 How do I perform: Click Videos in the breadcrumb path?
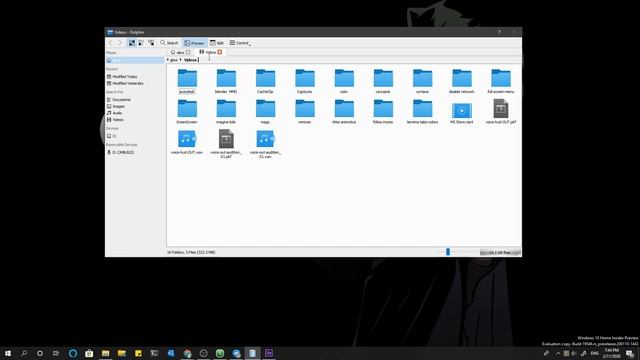(x=190, y=60)
